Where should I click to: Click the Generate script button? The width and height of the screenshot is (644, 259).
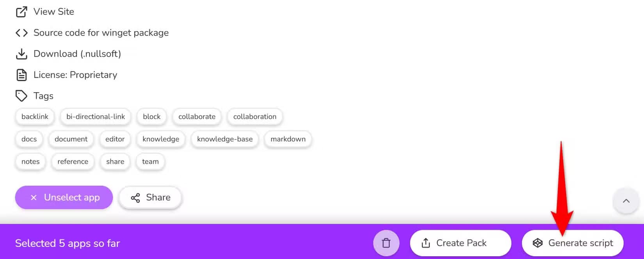pyautogui.click(x=573, y=243)
